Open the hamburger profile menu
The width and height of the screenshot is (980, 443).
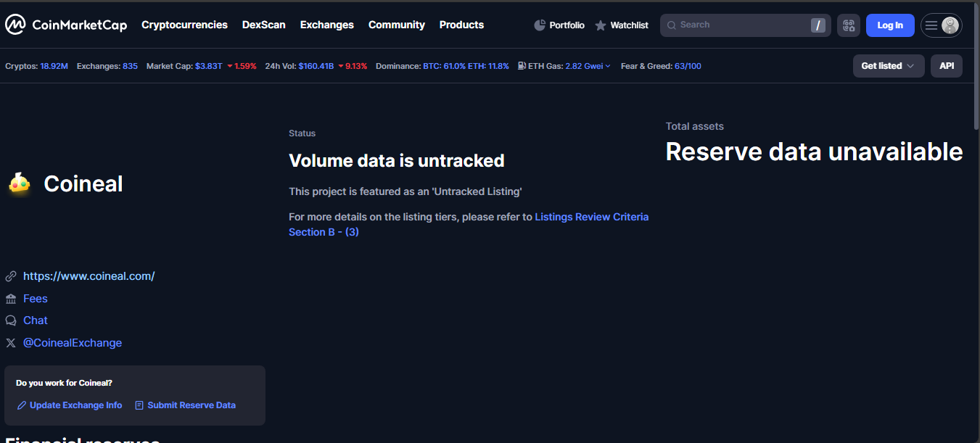[x=942, y=25]
